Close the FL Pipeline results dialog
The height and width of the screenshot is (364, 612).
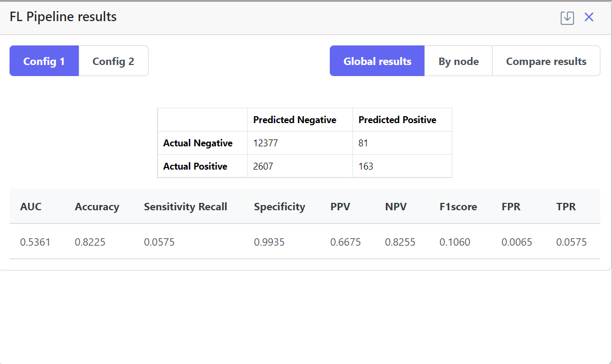[x=589, y=17]
